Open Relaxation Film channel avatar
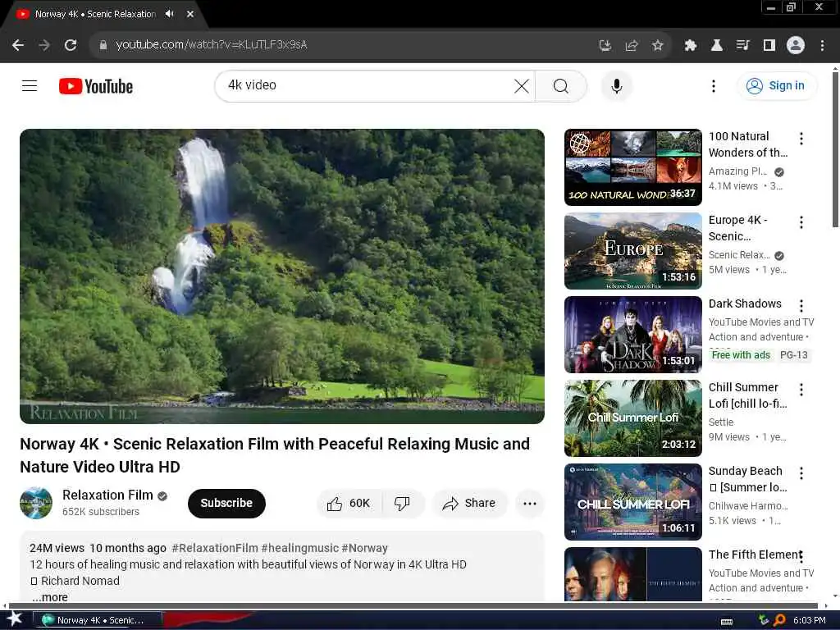 pos(36,503)
